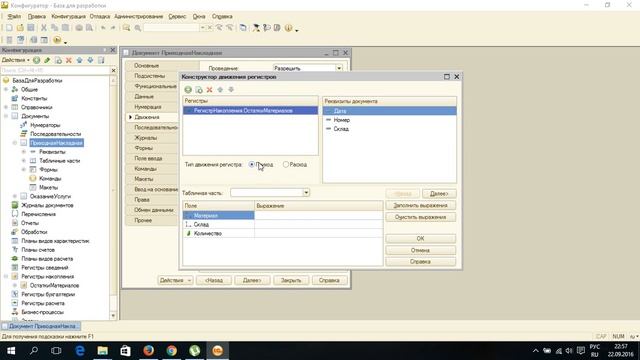Viewport: 640px width, 360px height.
Task: Open the Конфигурация menu
Action: click(x=69, y=16)
